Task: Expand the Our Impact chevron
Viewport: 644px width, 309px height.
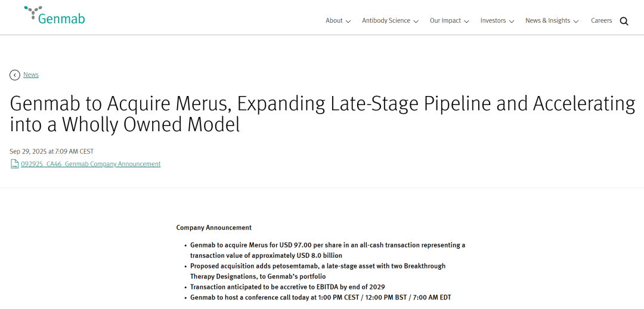Action: pos(466,21)
